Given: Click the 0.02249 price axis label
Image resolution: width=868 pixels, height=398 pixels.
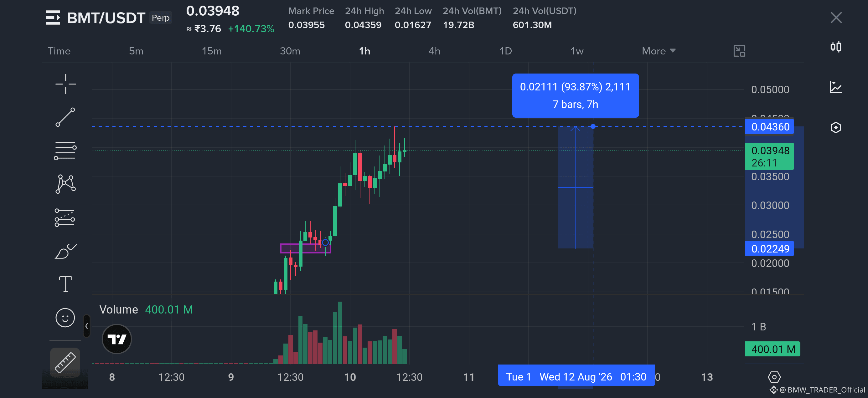Looking at the screenshot, I should (x=769, y=248).
